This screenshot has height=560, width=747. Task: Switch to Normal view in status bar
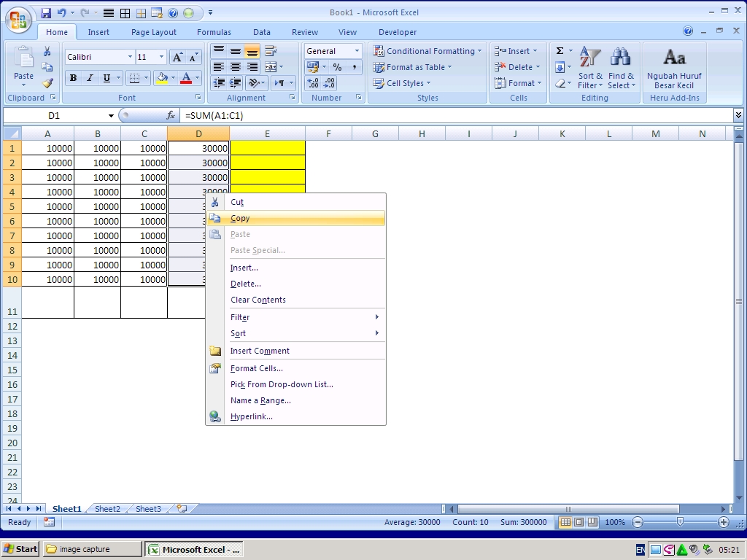click(x=565, y=522)
